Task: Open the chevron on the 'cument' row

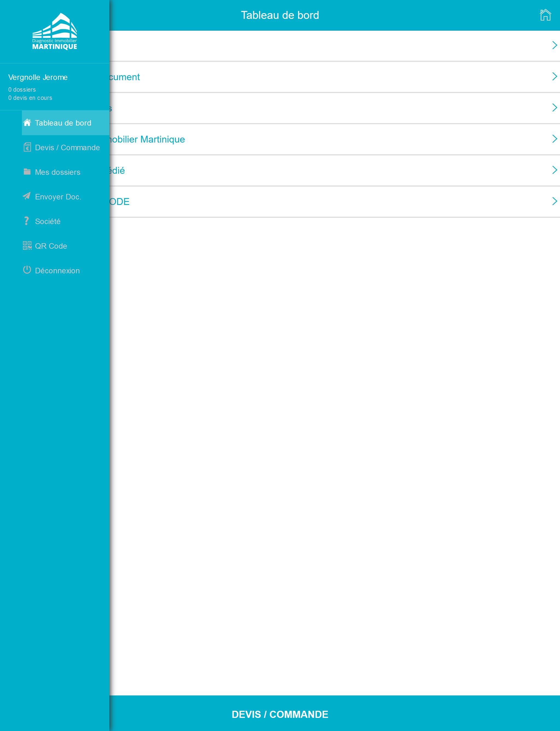Action: [x=555, y=76]
